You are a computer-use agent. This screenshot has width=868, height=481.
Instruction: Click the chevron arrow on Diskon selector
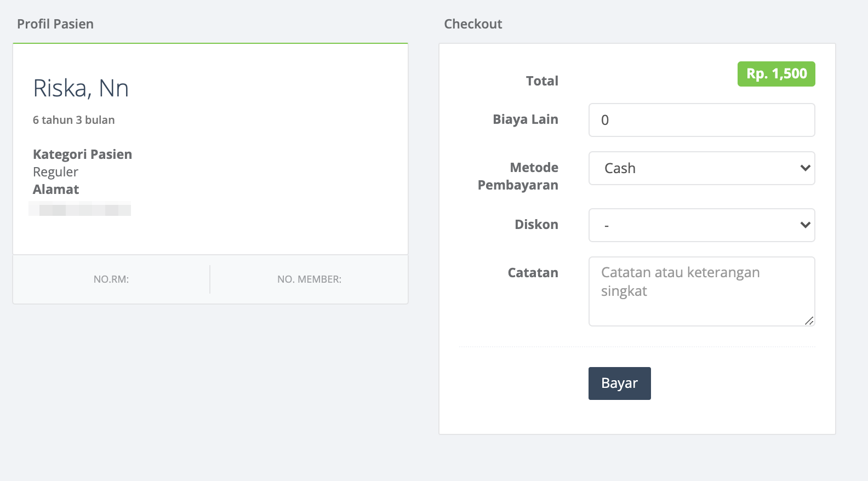pos(805,225)
